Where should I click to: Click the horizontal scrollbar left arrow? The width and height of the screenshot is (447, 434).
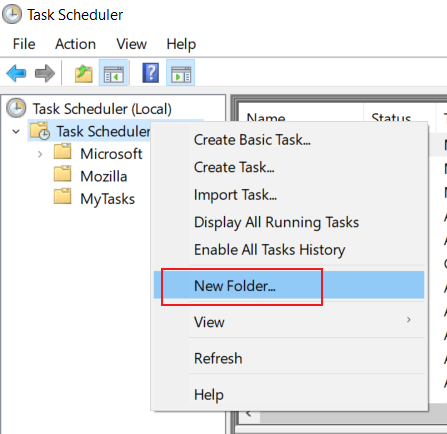coord(249,415)
